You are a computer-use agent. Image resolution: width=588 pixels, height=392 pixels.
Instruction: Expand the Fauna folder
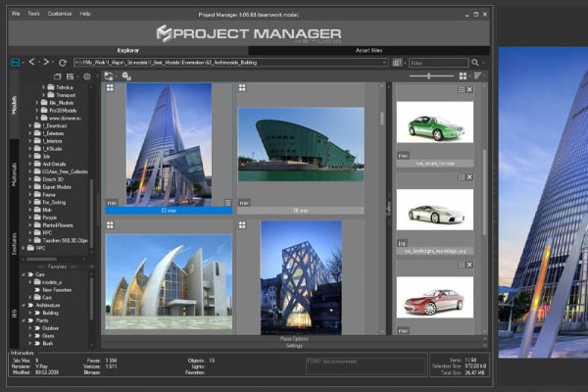click(30, 195)
